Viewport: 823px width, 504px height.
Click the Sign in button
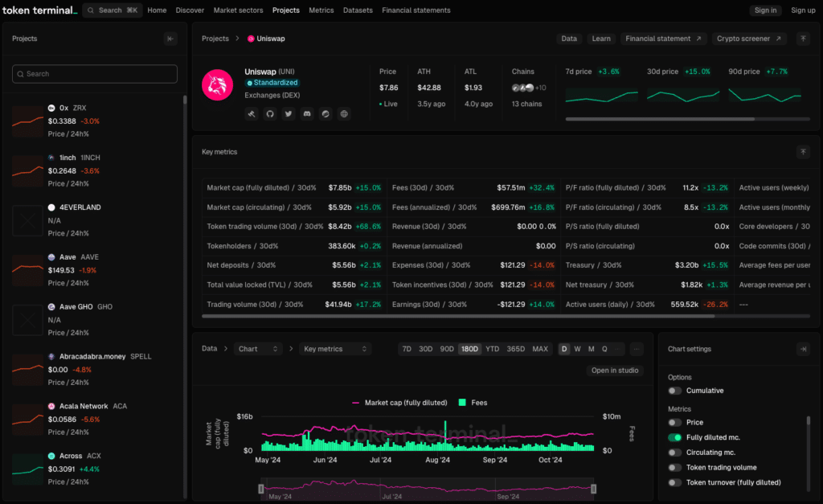coord(765,10)
